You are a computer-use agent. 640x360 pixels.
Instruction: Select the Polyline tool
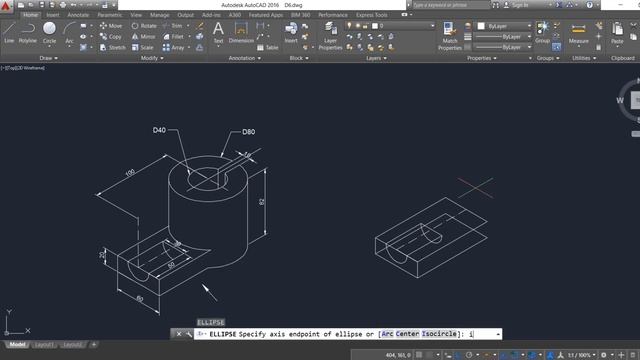click(x=27, y=33)
